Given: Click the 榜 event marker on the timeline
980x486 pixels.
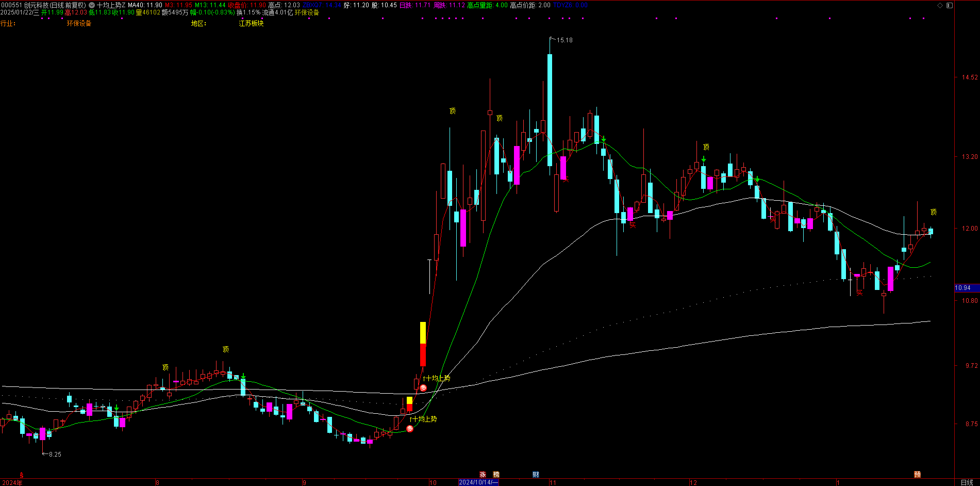Looking at the screenshot, I should (496, 475).
